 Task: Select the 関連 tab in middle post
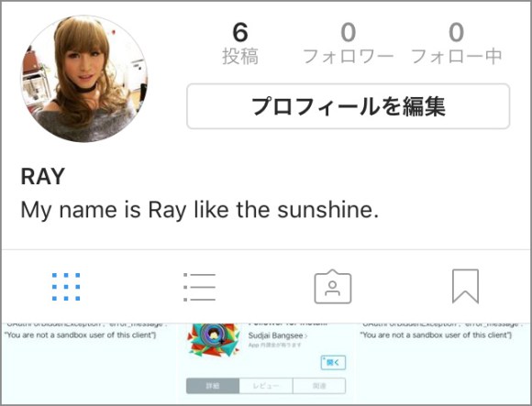coord(319,386)
